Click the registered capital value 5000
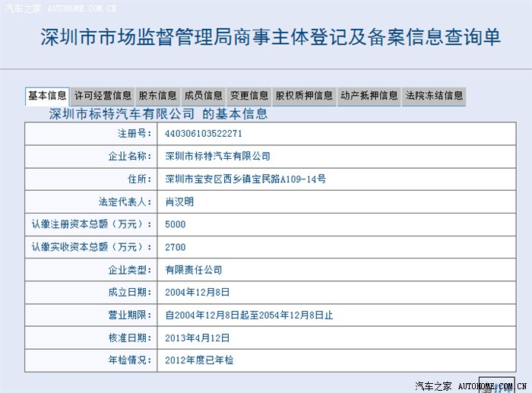This screenshot has width=532, height=393. [x=175, y=225]
